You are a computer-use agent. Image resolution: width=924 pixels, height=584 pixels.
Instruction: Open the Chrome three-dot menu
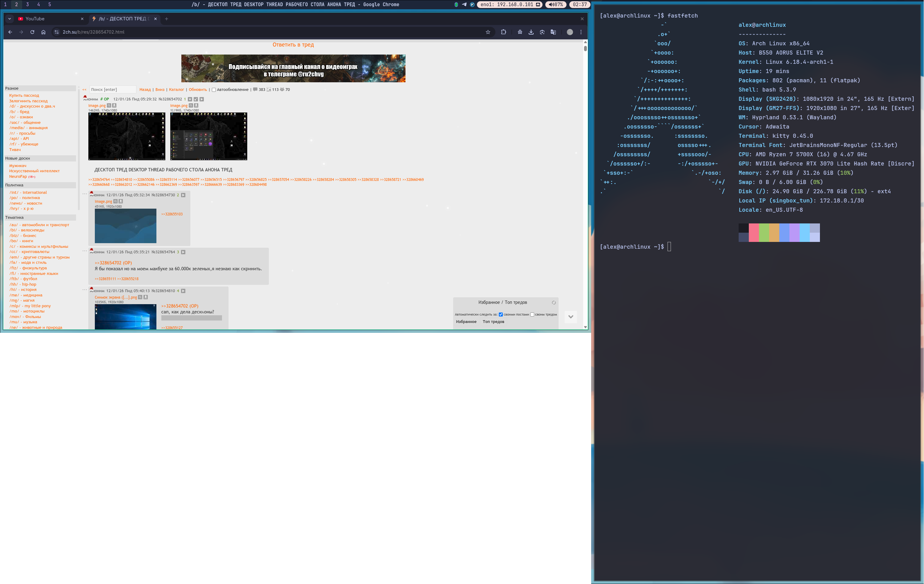coord(581,32)
